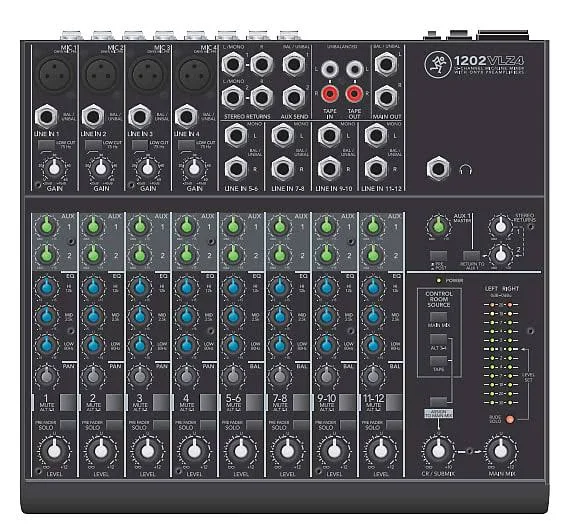Select ALT 3-4 as control room source
This screenshot has width=578, height=532.
(x=438, y=339)
